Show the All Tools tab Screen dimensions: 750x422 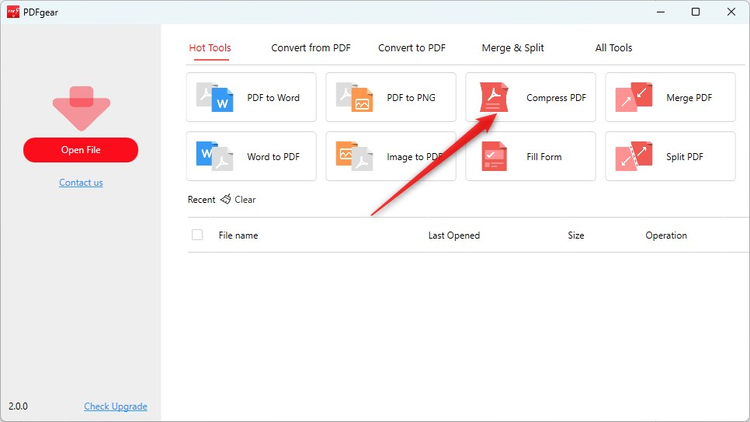[x=614, y=48]
